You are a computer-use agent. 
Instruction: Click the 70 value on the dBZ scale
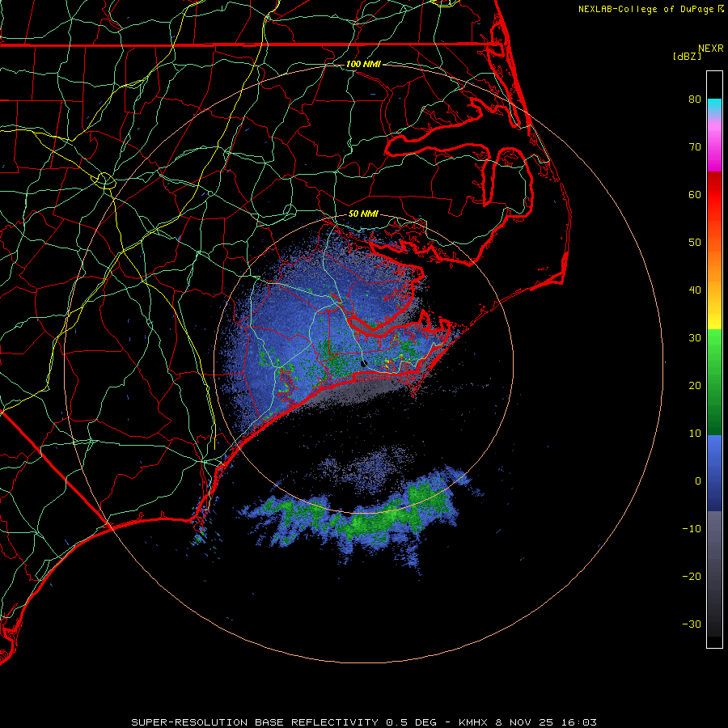pos(695,147)
